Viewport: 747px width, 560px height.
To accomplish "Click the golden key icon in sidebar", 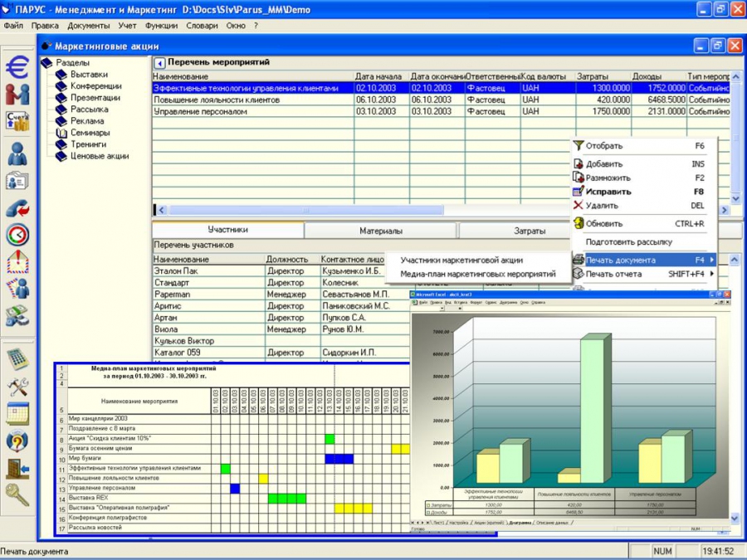I will pos(17,495).
